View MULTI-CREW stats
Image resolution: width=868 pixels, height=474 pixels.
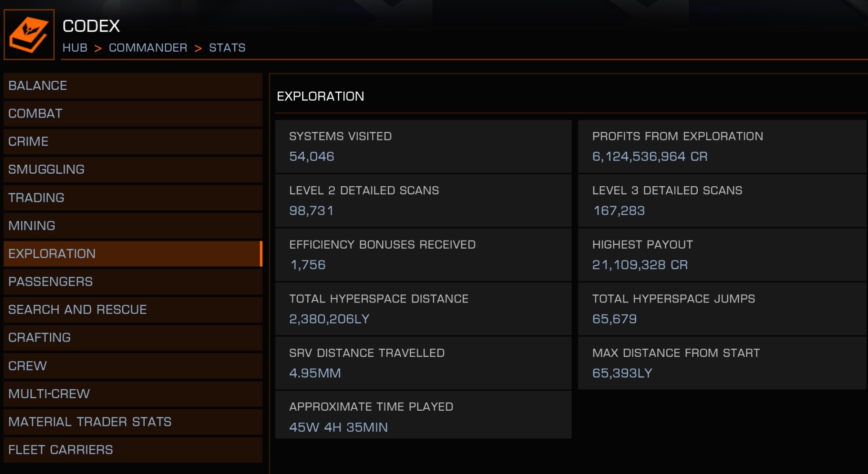tap(133, 394)
